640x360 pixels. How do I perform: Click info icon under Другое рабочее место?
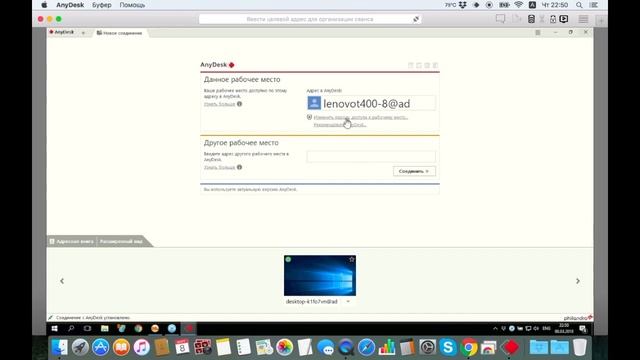point(240,167)
